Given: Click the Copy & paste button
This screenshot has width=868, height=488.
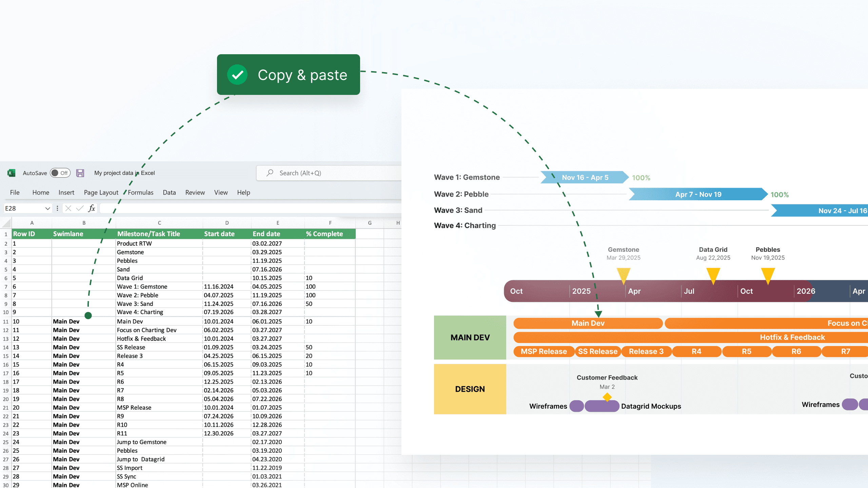Looking at the screenshot, I should click(x=288, y=75).
